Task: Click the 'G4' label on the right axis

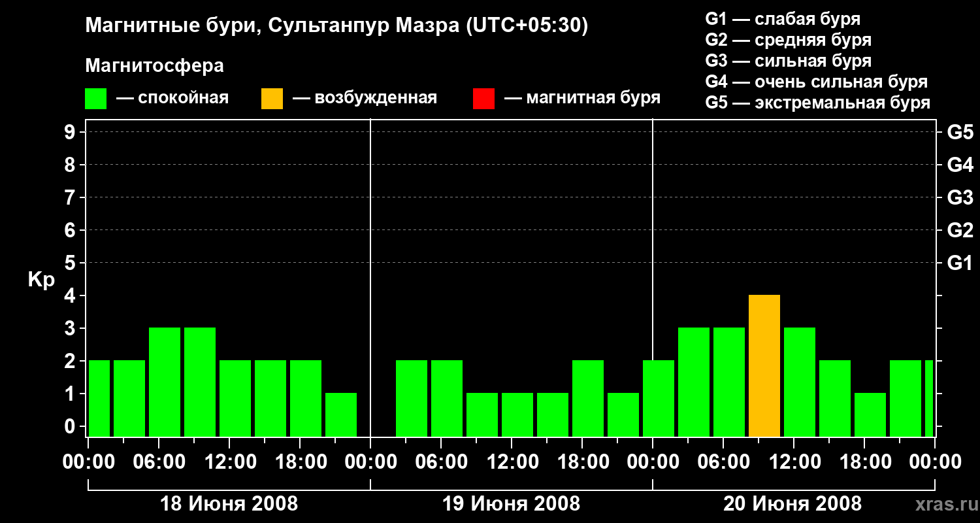Action: pyautogui.click(x=960, y=165)
